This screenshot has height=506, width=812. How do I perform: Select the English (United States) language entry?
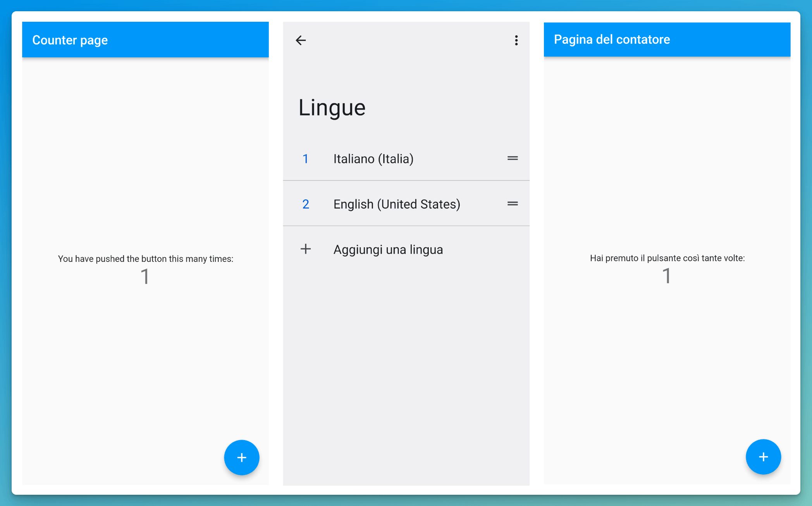tap(396, 204)
